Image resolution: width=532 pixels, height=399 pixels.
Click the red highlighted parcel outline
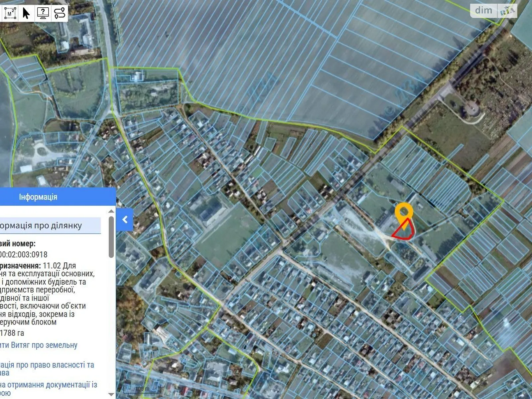point(403,231)
